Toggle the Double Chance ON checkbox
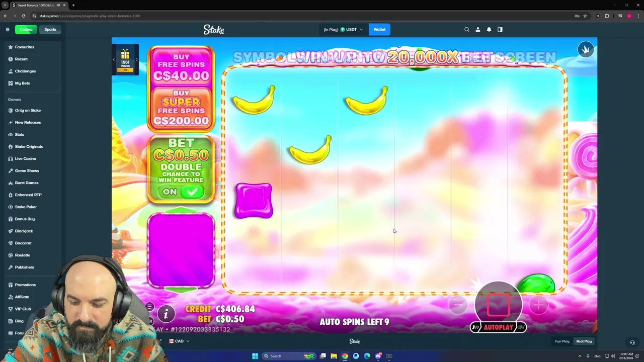This screenshot has width=644, height=362. (x=192, y=192)
